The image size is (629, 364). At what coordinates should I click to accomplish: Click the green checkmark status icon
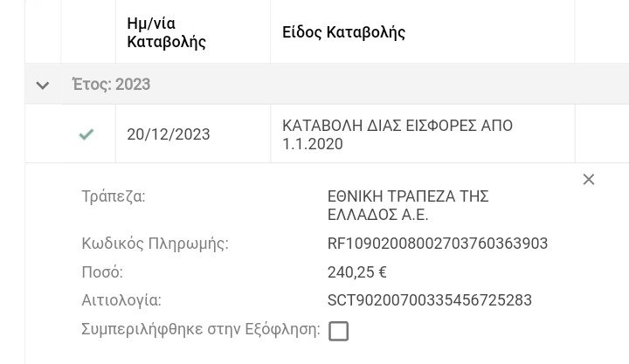coord(86,134)
